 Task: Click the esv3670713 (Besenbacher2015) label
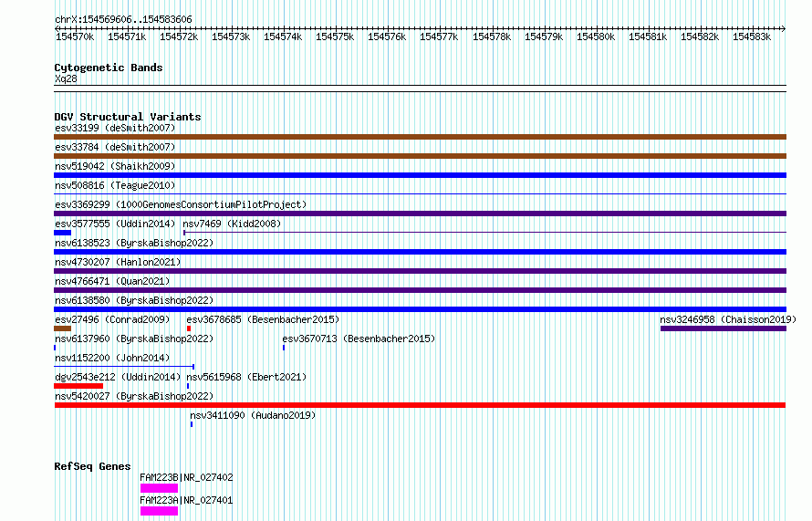[x=359, y=339]
